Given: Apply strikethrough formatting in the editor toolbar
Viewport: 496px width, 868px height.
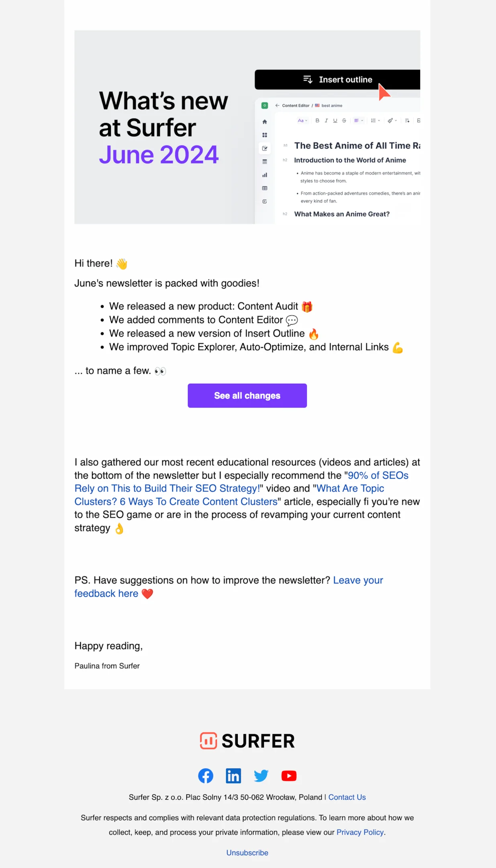Looking at the screenshot, I should coord(344,120).
